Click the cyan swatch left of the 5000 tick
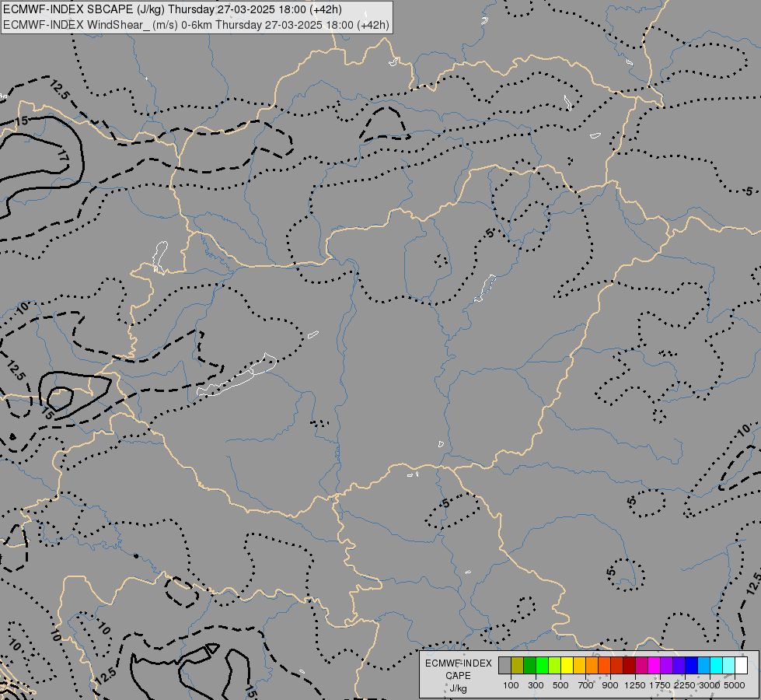This screenshot has width=761, height=700. click(729, 666)
